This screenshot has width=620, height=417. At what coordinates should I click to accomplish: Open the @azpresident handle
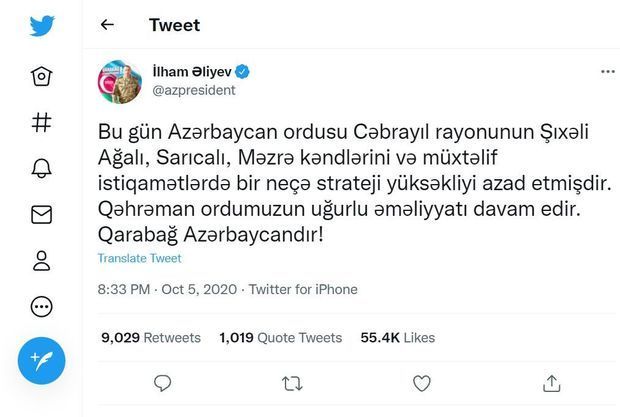(194, 90)
